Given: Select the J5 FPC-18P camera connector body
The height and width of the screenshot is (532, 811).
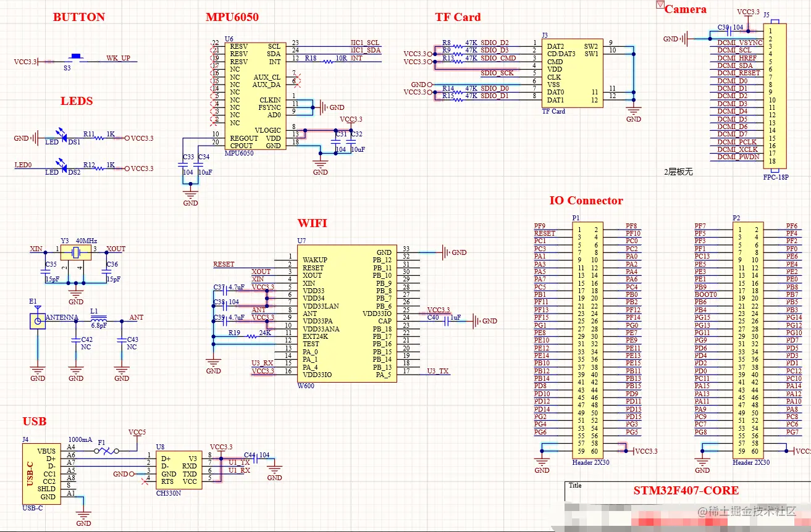Looking at the screenshot, I should point(775,96).
